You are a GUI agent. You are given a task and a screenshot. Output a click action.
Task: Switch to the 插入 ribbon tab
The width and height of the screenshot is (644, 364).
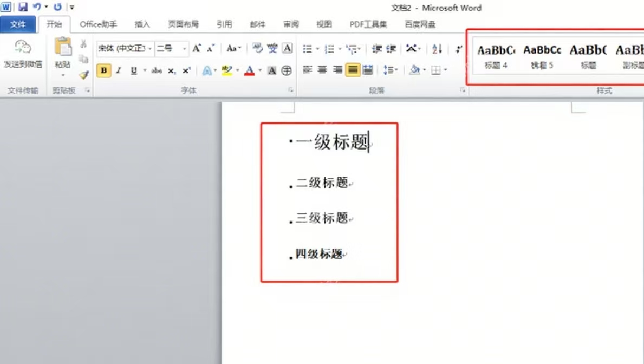tap(142, 24)
